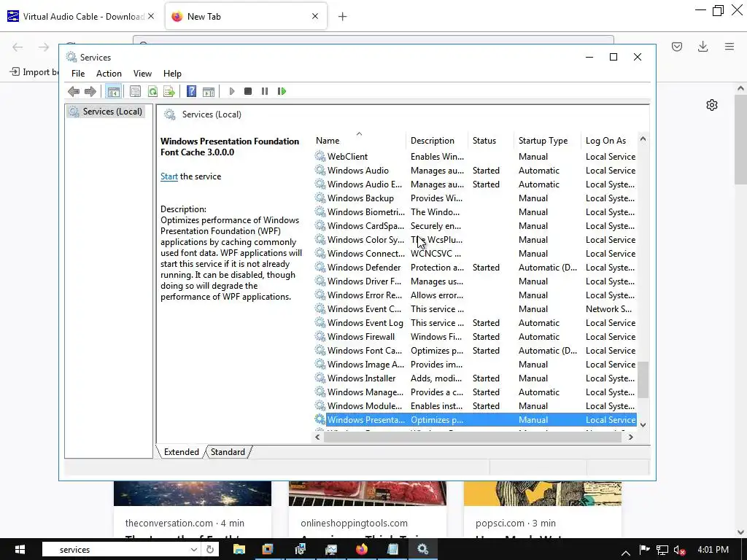Open Firefox hamburger application menu
The image size is (747, 560).
[729, 47]
